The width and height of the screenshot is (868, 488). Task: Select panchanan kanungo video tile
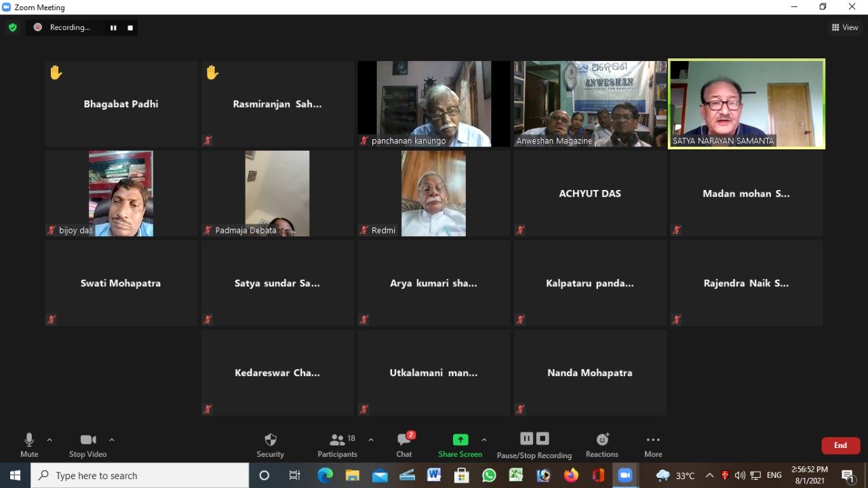[434, 104]
